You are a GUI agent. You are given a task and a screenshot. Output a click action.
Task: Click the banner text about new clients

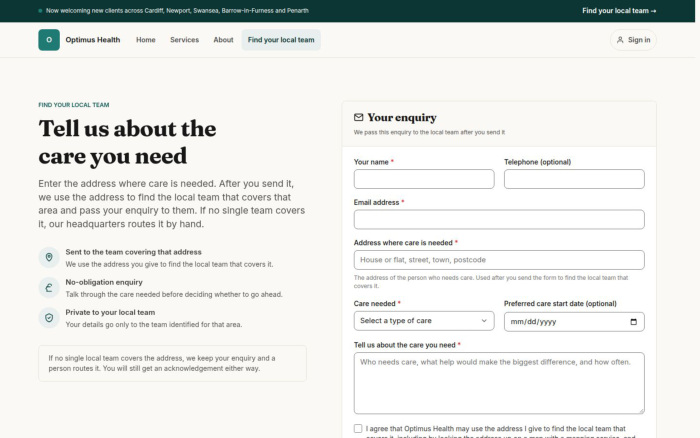pos(177,11)
